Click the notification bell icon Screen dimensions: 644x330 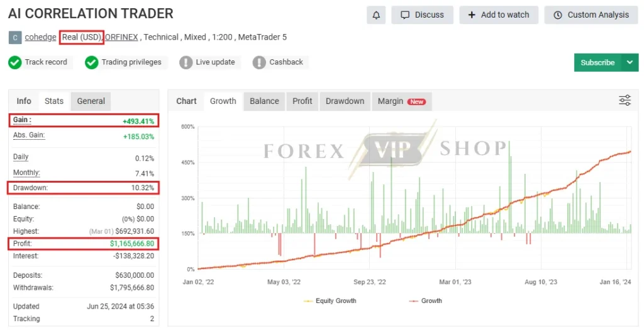pos(376,15)
